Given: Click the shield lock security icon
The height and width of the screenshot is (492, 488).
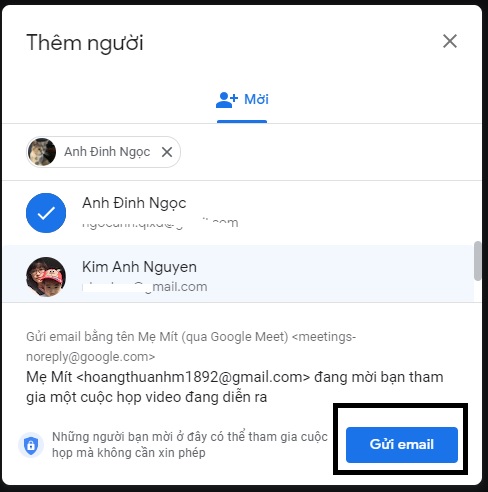Looking at the screenshot, I should click(31, 445).
